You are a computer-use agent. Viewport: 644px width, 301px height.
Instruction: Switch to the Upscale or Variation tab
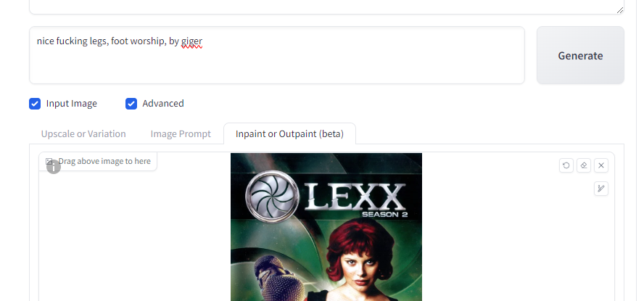tap(83, 134)
